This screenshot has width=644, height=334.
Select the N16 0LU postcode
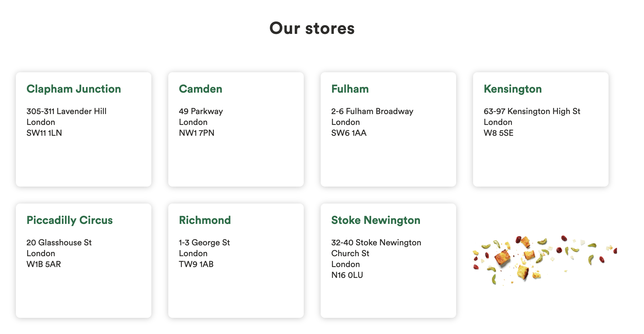(347, 275)
